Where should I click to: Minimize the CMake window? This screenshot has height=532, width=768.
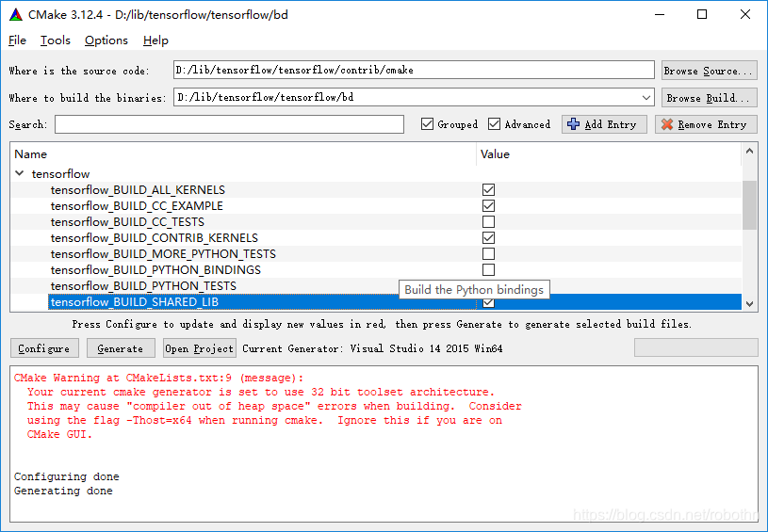[660, 15]
